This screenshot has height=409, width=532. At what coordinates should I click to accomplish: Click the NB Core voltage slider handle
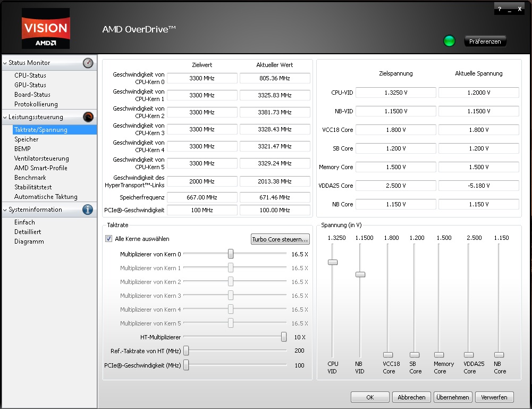point(499,355)
